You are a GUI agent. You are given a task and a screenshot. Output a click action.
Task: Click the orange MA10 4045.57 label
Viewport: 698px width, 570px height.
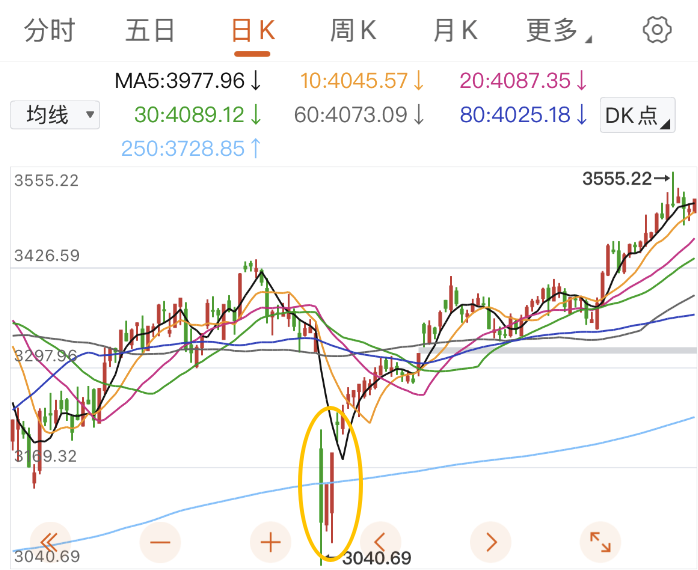pyautogui.click(x=363, y=80)
